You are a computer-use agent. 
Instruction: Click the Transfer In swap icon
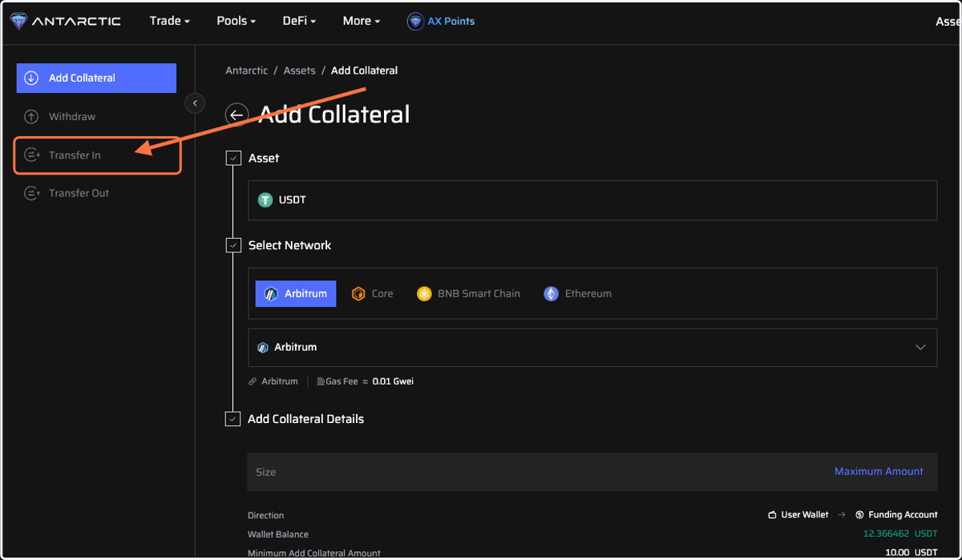point(31,155)
